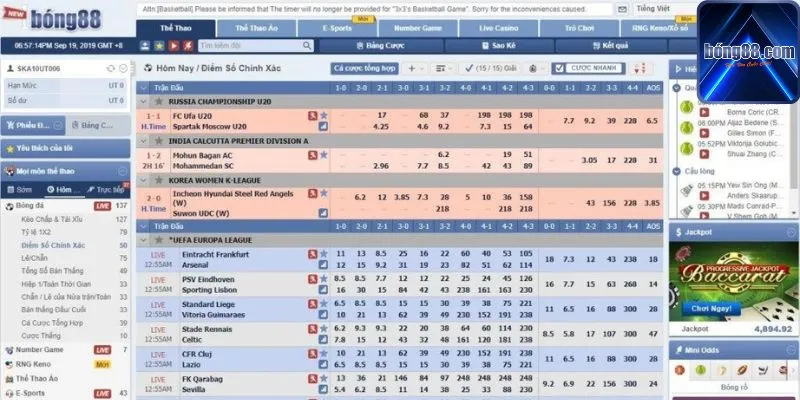The width and height of the screenshot is (800, 400).
Task: Favorite the Mohun Bagan AC match star
Action: 323,155
